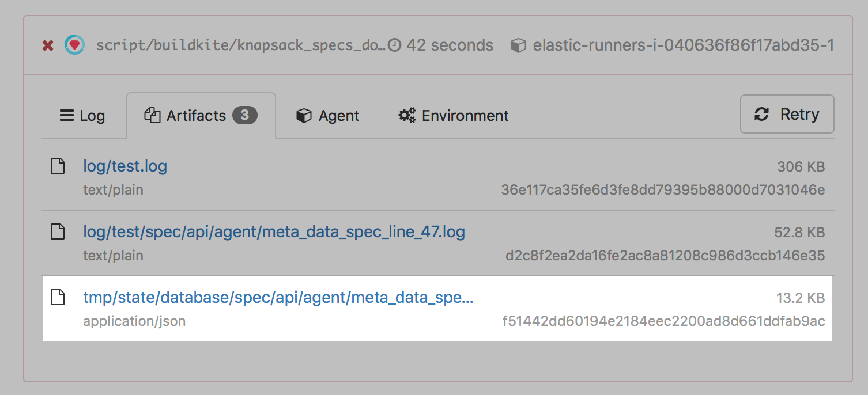
Task: Click the cube icon before elastic-runners agent name
Action: (518, 45)
